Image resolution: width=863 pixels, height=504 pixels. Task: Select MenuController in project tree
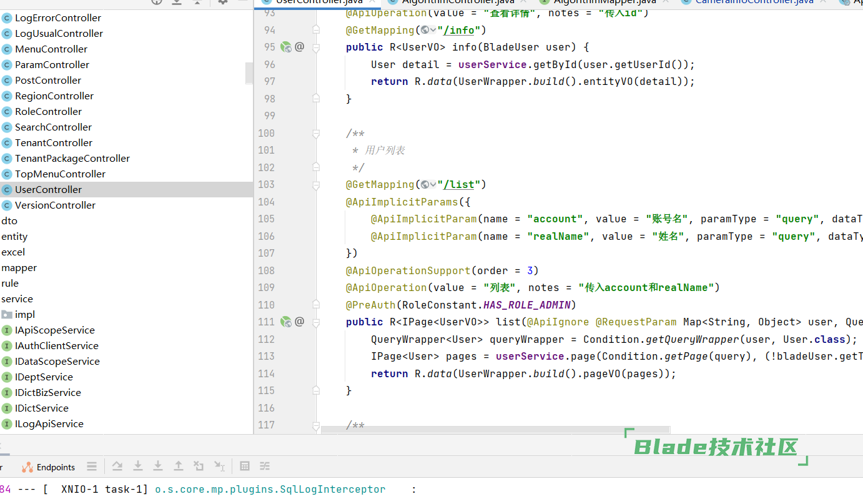point(51,49)
